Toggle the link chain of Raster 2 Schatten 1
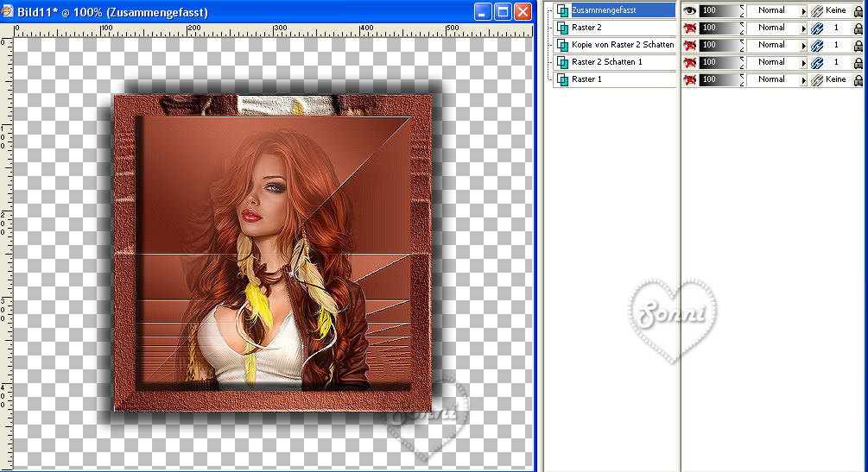This screenshot has width=868, height=472. click(817, 62)
